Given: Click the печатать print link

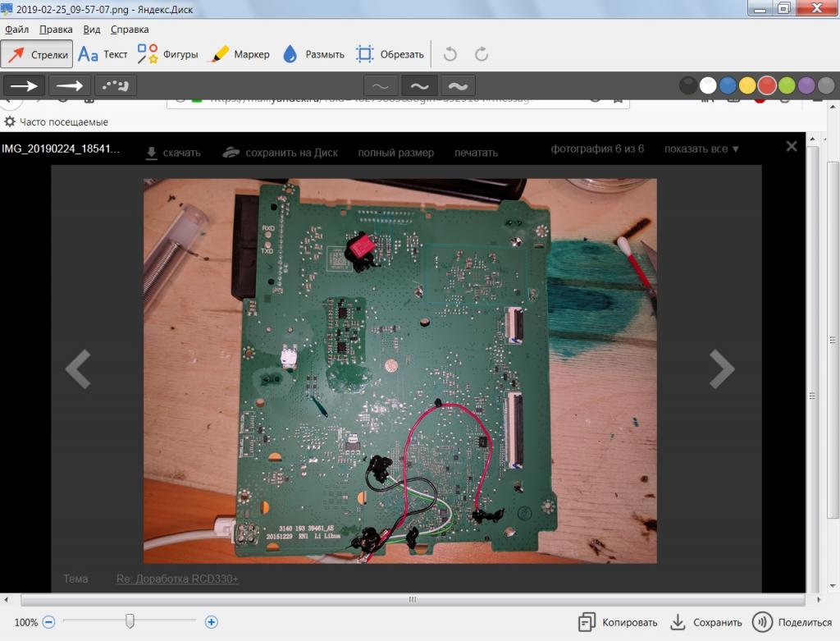Looking at the screenshot, I should tap(477, 153).
